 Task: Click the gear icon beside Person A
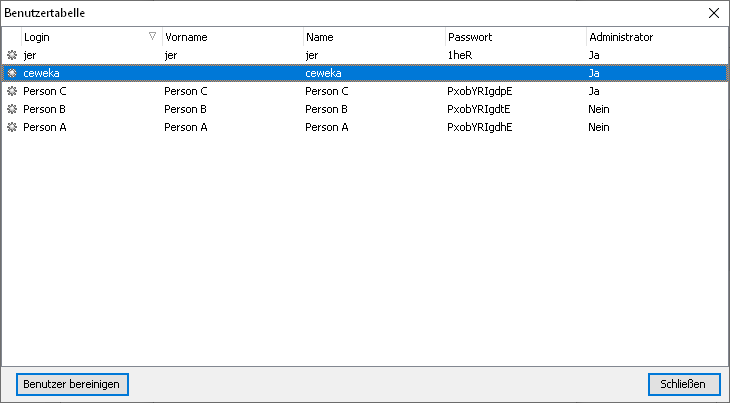[12, 127]
